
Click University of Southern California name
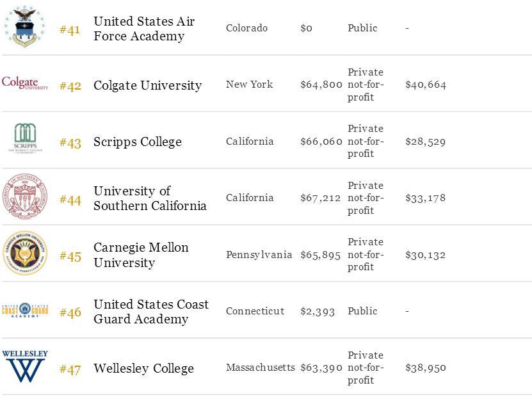point(150,198)
